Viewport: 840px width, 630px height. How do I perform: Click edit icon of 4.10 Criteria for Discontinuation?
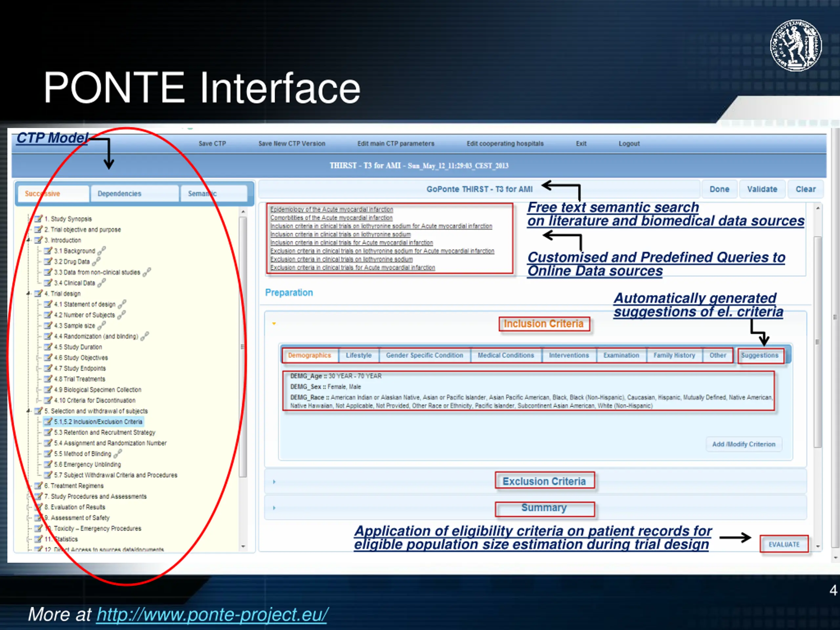click(48, 400)
